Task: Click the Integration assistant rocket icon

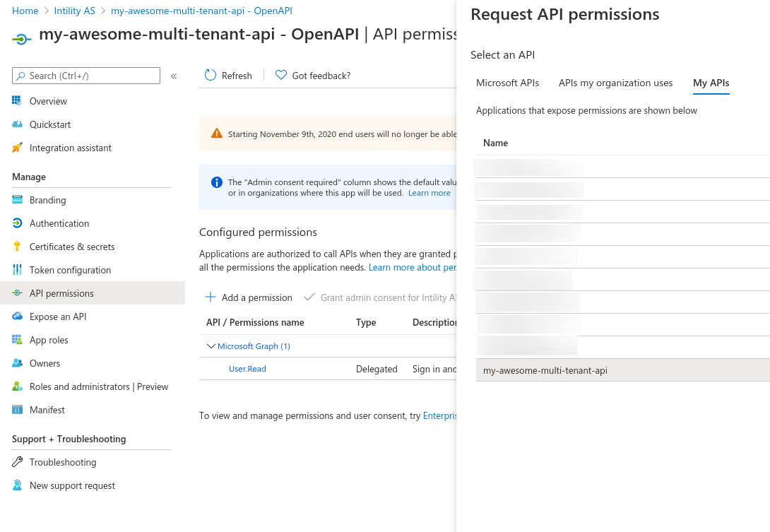Action: pyautogui.click(x=17, y=148)
